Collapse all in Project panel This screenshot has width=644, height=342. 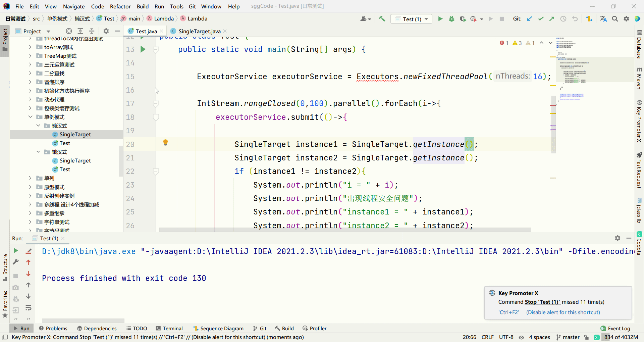92,31
